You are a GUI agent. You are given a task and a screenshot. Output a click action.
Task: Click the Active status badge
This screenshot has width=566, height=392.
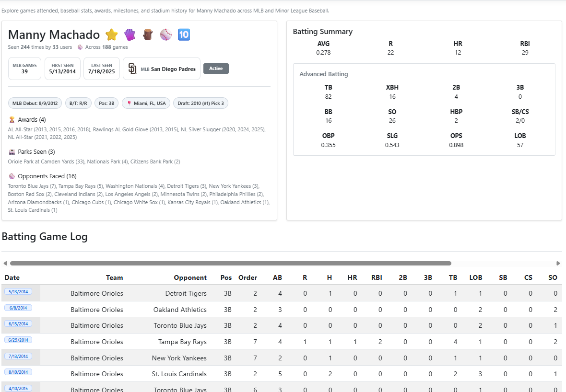click(x=216, y=69)
